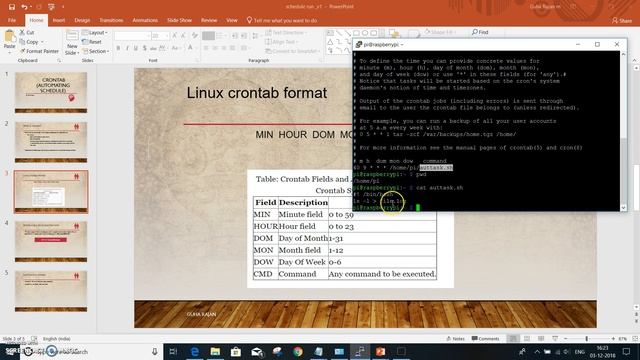Select slide 4 thumbnail

coord(51,242)
